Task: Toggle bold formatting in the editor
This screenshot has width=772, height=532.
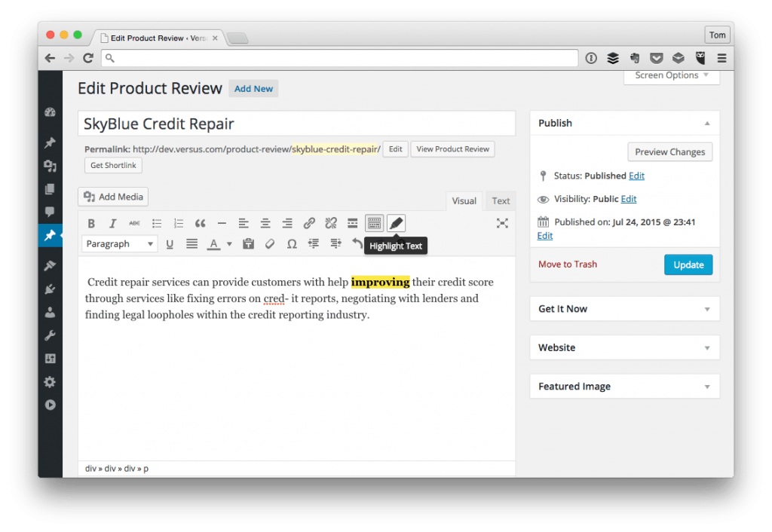Action: [x=91, y=222]
